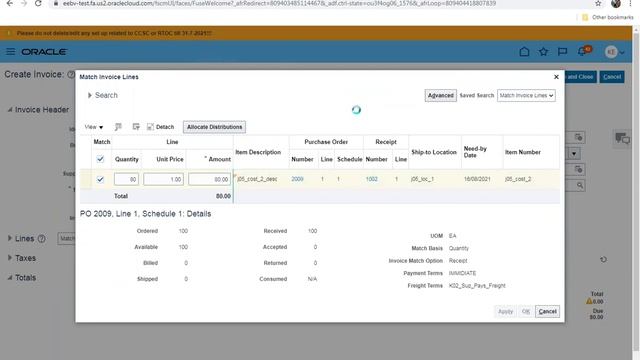This screenshot has height=360, width=640.
Task: Click the Item Number column header
Action: 523,152
